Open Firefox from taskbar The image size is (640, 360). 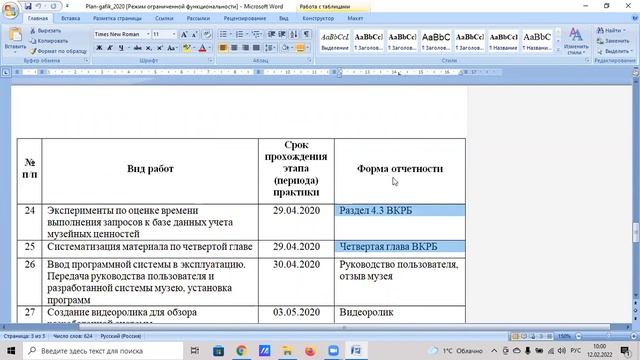(x=310, y=351)
